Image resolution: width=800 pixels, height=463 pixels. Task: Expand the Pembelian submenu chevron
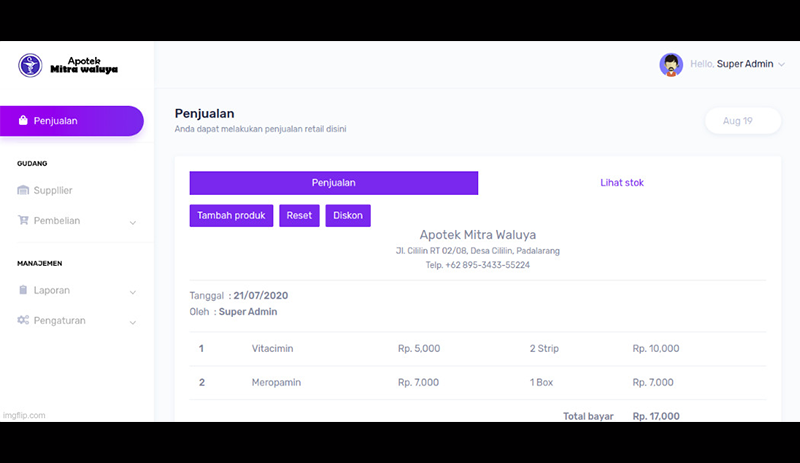point(133,222)
